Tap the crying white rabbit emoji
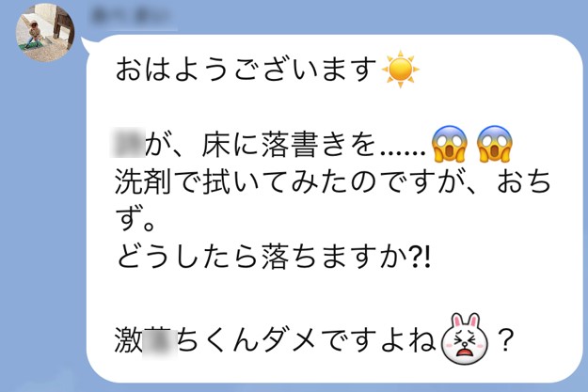The width and height of the screenshot is (588, 392). click(x=465, y=339)
